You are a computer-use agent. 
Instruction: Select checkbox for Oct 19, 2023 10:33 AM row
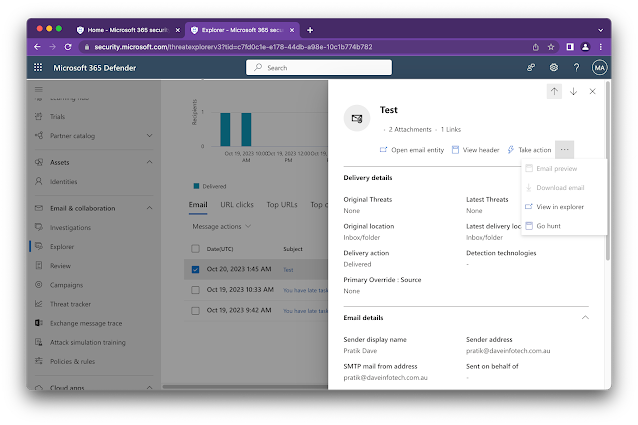pos(195,290)
